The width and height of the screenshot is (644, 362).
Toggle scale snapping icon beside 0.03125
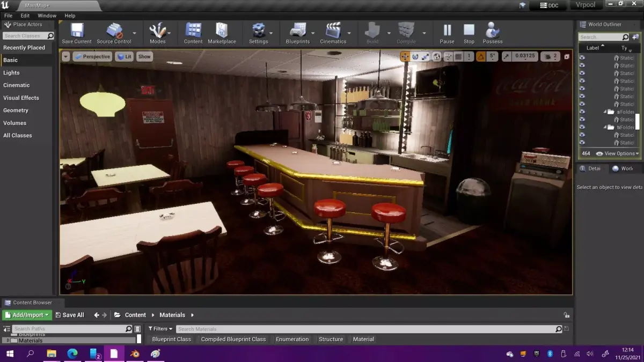pos(507,56)
